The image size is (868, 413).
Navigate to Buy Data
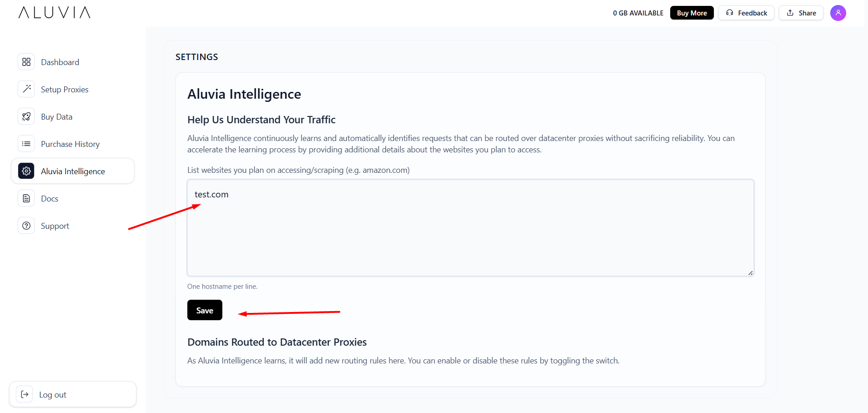click(x=56, y=117)
